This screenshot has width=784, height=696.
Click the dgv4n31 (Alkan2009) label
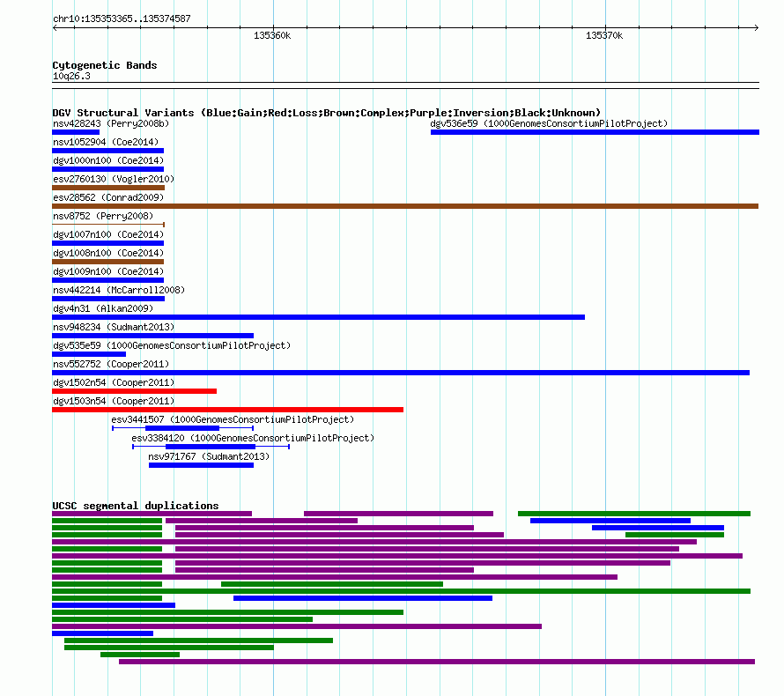click(x=103, y=308)
